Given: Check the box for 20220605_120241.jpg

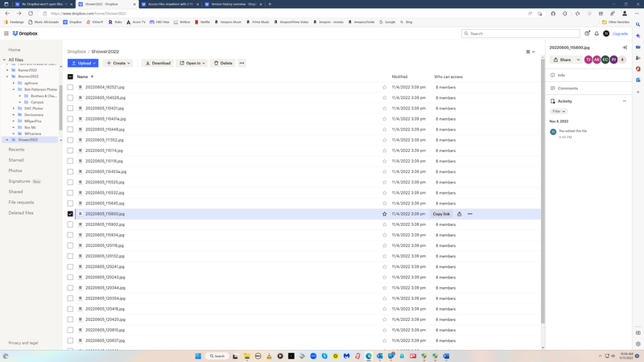Looking at the screenshot, I should [70, 267].
